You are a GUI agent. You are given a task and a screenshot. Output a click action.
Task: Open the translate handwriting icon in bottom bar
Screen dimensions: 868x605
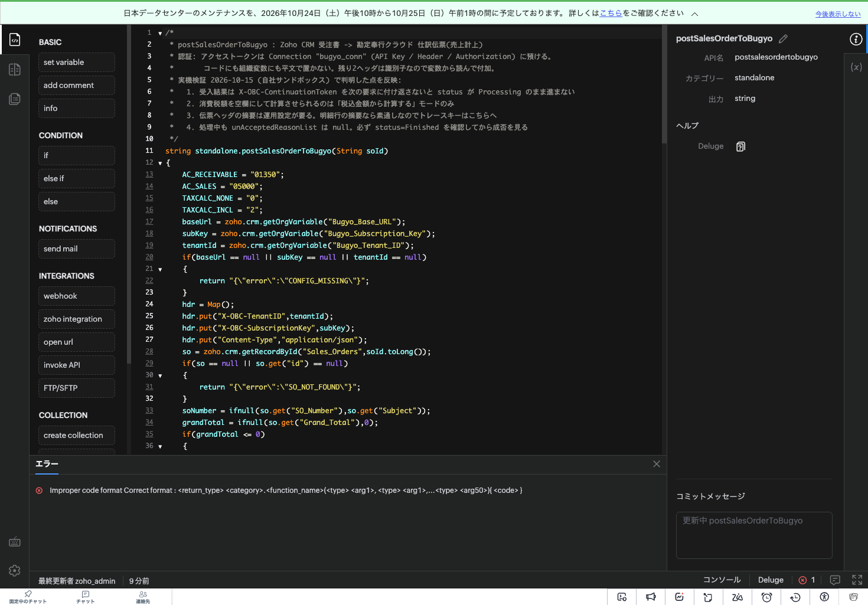click(x=738, y=597)
